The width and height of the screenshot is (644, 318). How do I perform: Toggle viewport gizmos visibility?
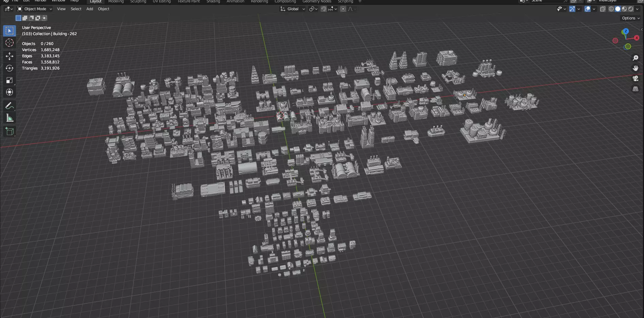pos(572,9)
